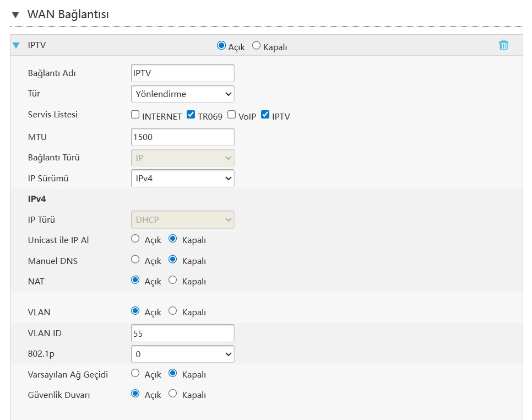Enable the VoIP service checkbox
Screen dimensions: 532x420
click(231, 115)
